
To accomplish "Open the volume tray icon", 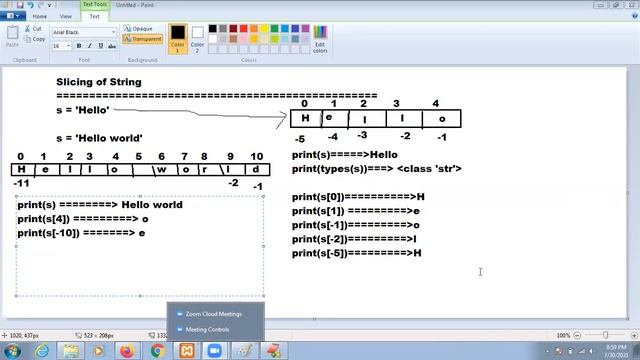I will click(x=591, y=351).
